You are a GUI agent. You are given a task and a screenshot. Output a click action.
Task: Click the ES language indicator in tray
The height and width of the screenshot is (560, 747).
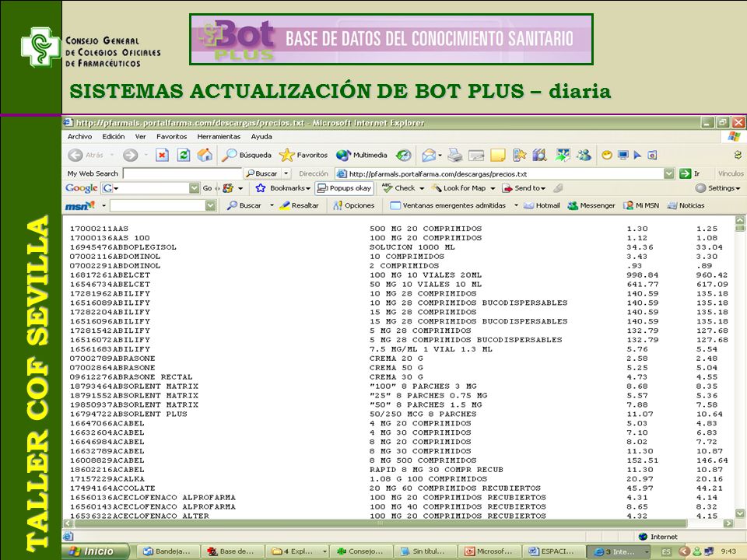click(x=666, y=551)
